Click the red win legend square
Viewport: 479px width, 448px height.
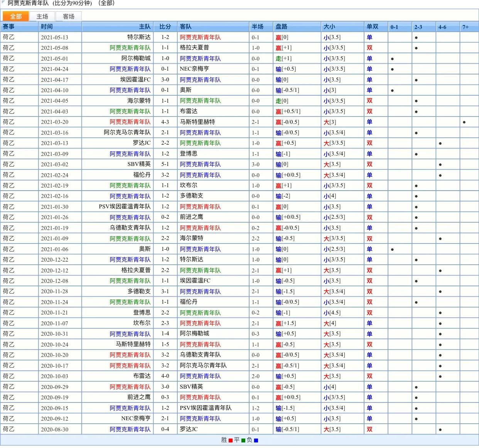click(x=230, y=440)
